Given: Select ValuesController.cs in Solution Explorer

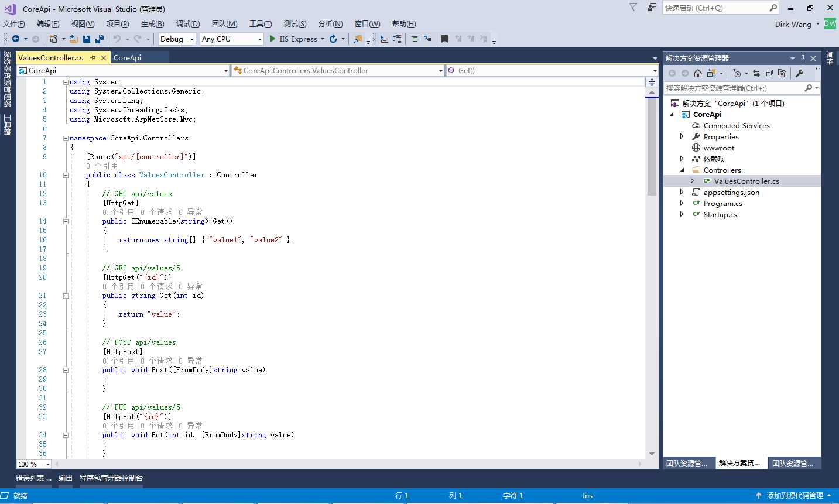Looking at the screenshot, I should point(746,181).
